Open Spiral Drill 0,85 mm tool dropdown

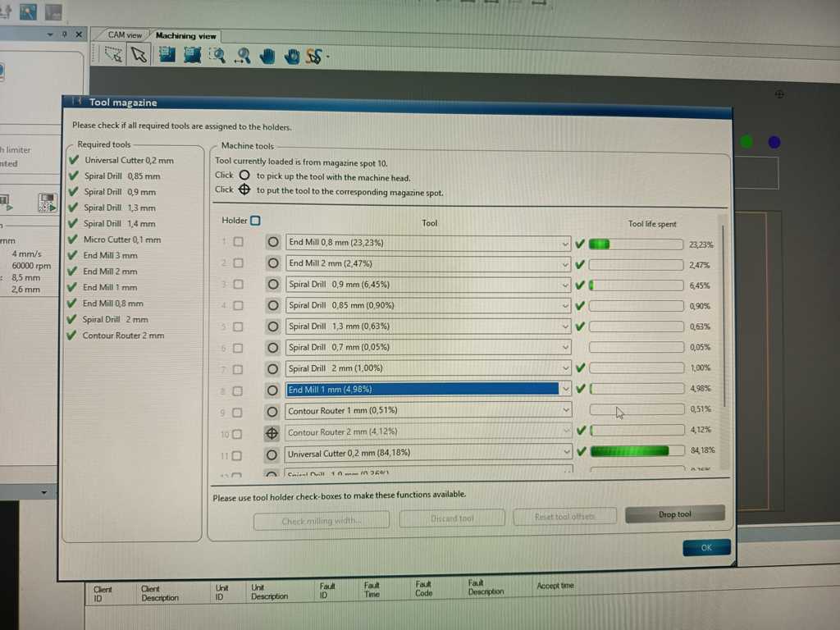tap(564, 306)
